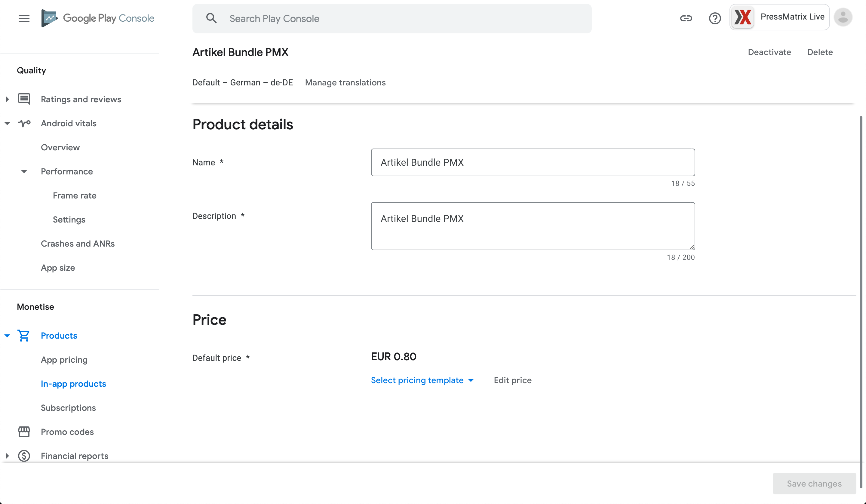
Task: Click Products in the Monetise section
Action: [59, 336]
